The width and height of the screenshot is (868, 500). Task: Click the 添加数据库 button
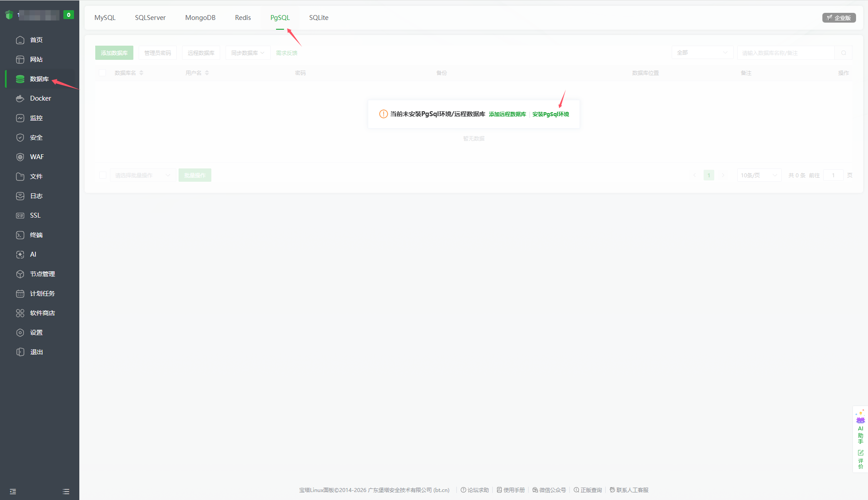click(114, 53)
